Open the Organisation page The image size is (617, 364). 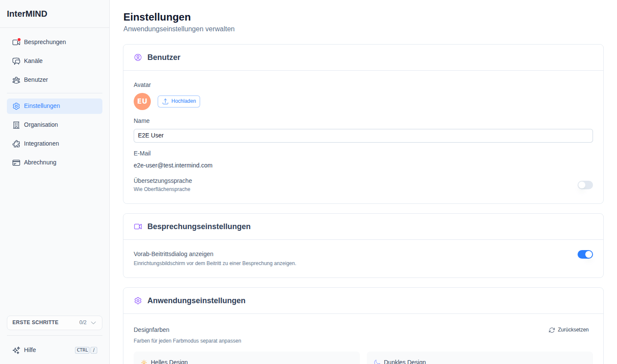pyautogui.click(x=54, y=125)
